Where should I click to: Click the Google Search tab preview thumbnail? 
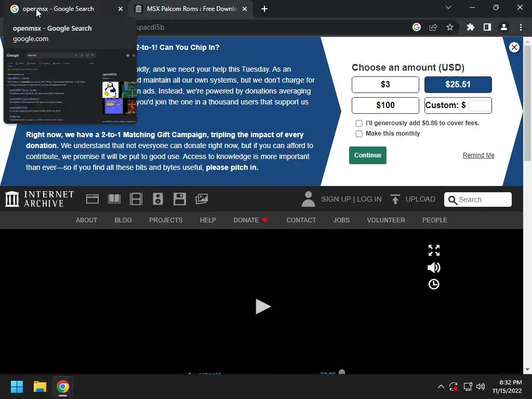[71, 87]
